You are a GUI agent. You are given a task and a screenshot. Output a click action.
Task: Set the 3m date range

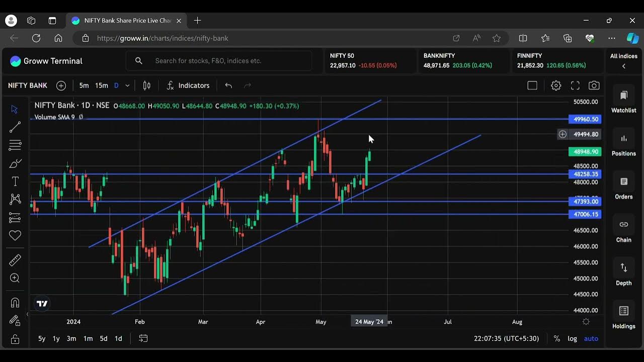point(71,338)
